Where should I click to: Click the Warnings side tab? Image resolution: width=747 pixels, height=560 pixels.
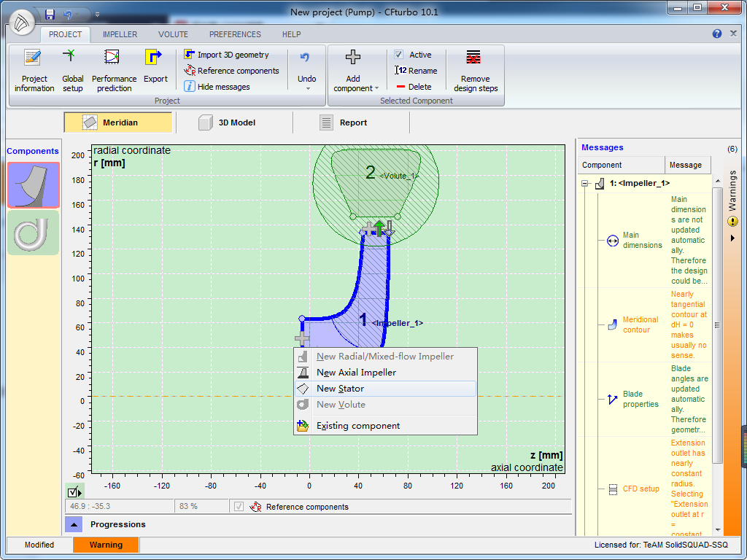(732, 190)
